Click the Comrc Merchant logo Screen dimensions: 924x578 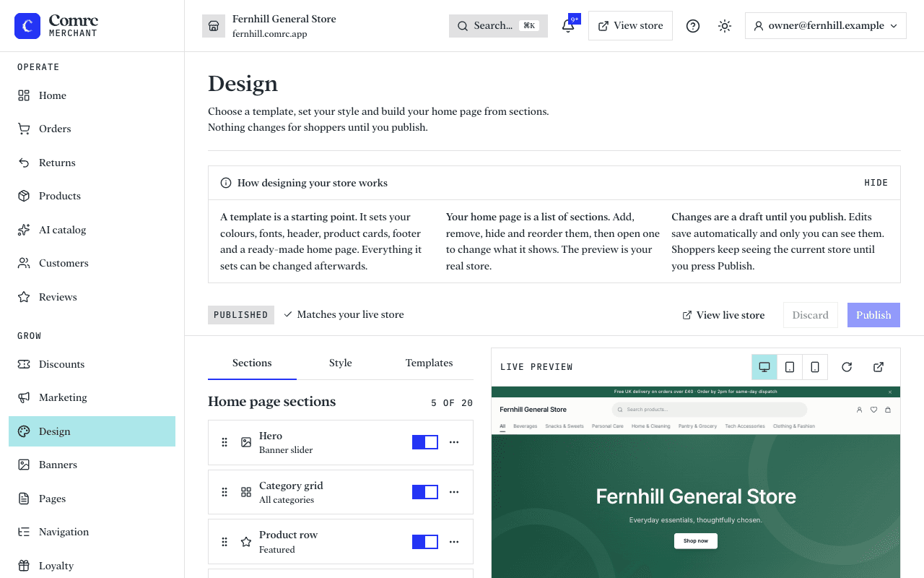[56, 26]
